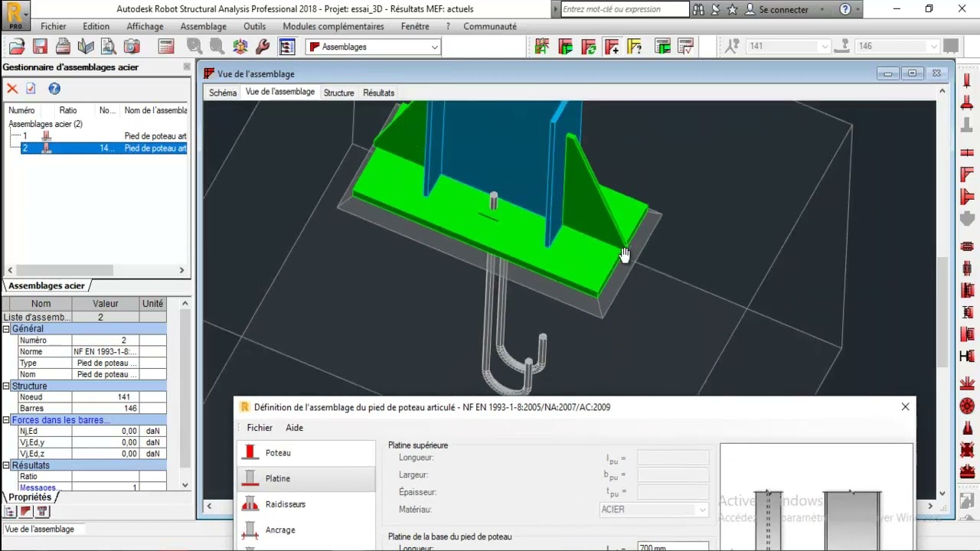Image resolution: width=980 pixels, height=551 pixels.
Task: Open the blue help icon in assembly manager
Action: 54,89
